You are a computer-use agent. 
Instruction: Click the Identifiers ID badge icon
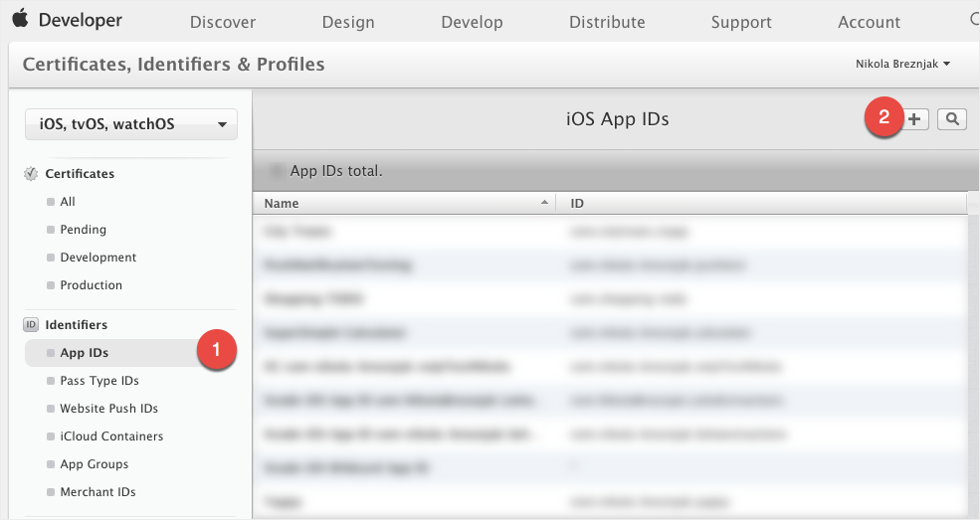pyautogui.click(x=31, y=324)
